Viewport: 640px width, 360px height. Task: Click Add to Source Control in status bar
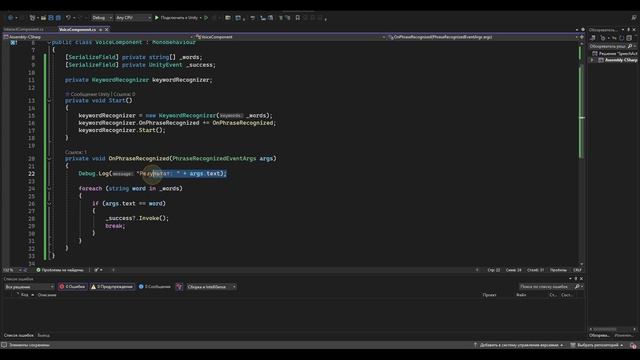click(x=518, y=345)
